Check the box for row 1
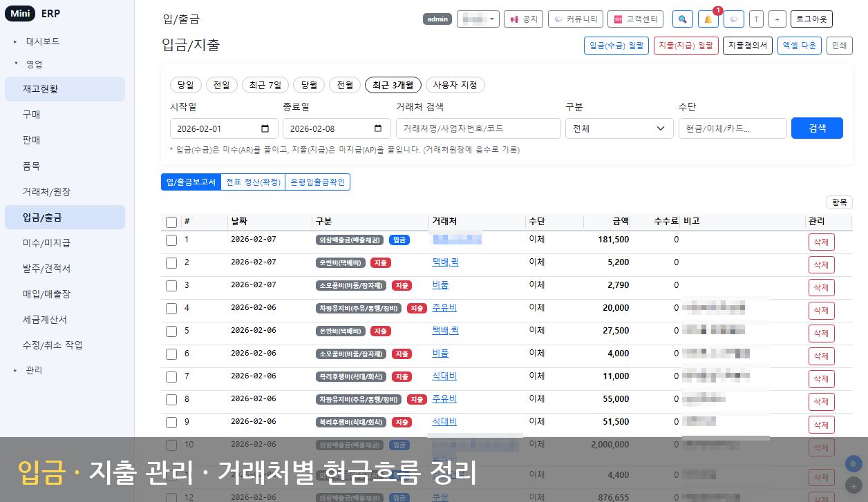This screenshot has width=868, height=502. pos(172,240)
